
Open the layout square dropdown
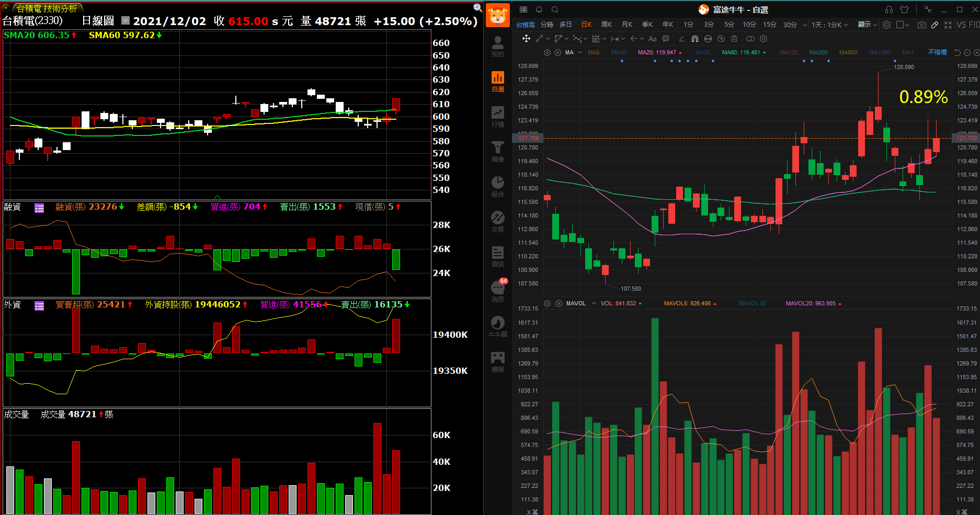click(x=903, y=25)
